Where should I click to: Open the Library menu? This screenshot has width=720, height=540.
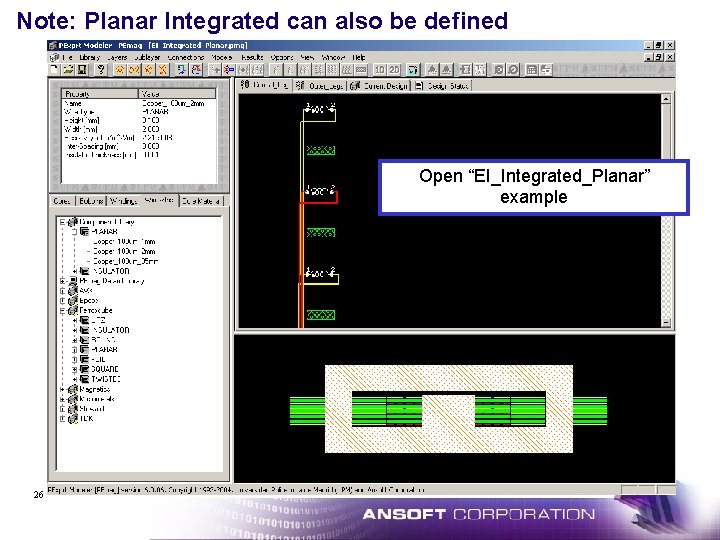90,57
